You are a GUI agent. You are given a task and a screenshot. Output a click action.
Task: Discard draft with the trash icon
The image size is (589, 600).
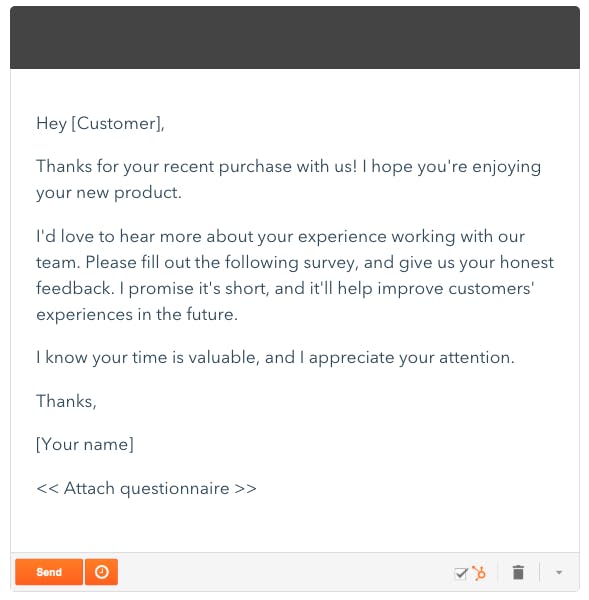[x=518, y=572]
